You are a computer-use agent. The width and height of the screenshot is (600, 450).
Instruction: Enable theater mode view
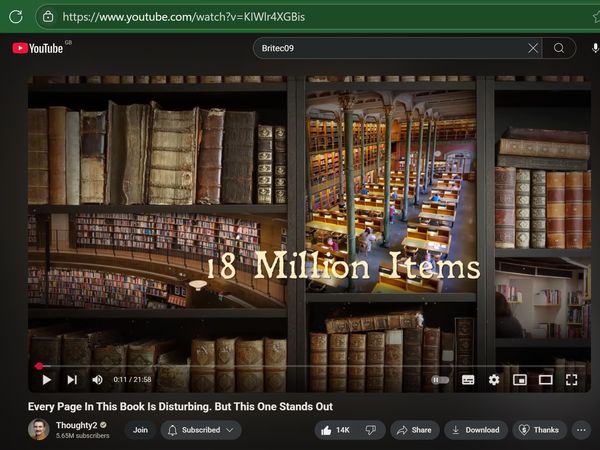[x=545, y=380]
